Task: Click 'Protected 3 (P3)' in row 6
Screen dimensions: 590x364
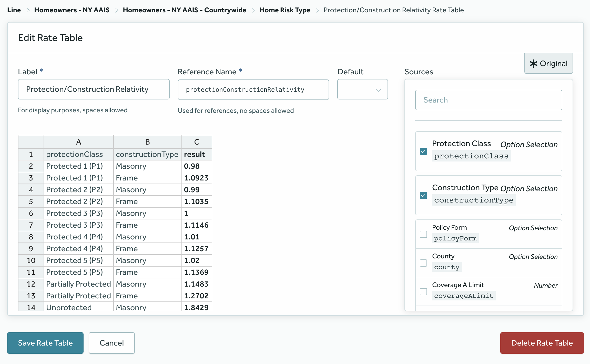Action: (79, 213)
